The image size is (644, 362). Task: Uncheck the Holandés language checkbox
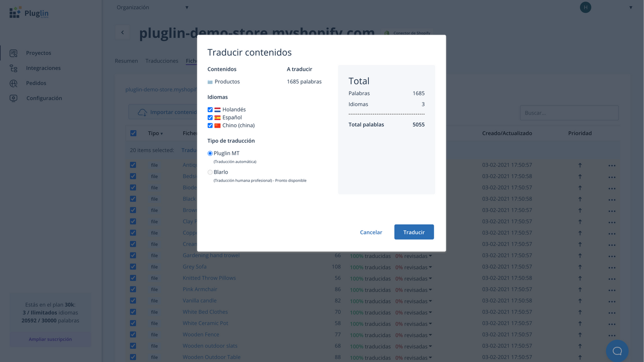[x=210, y=110]
